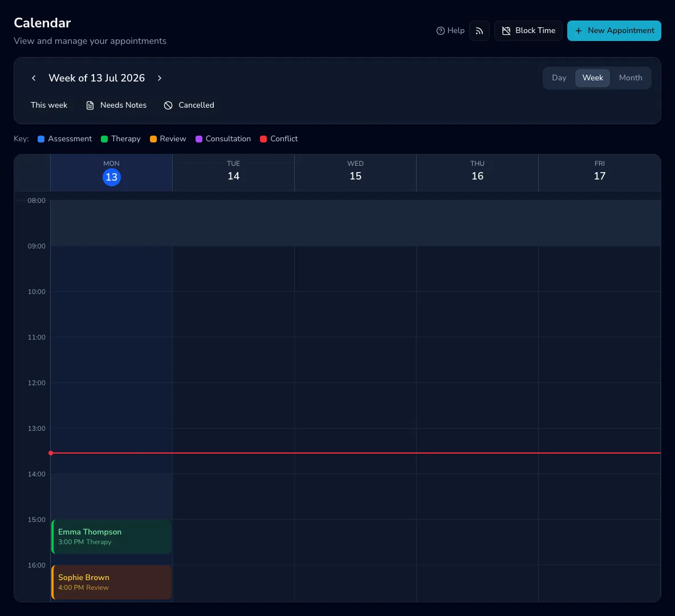Click the orange Review key swatch
The width and height of the screenshot is (675, 616).
coord(153,139)
